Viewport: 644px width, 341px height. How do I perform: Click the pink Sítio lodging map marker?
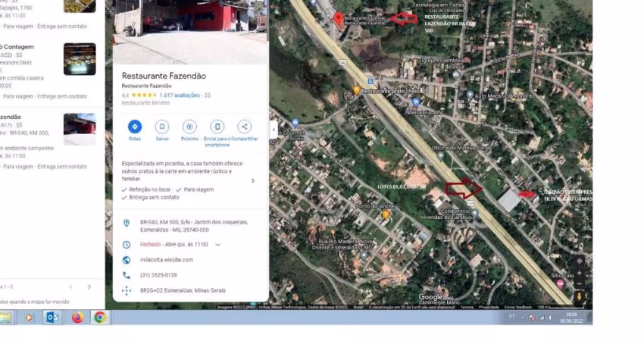[x=560, y=283]
